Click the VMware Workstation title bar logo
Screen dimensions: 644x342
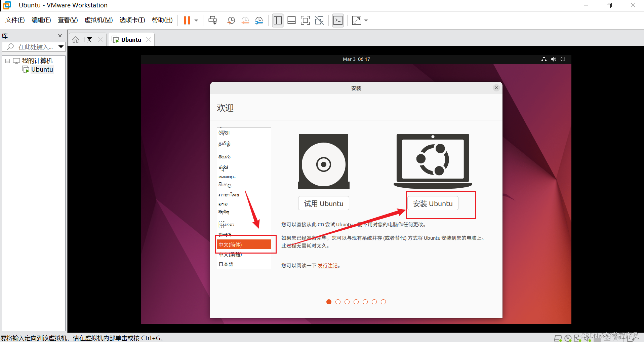7,5
